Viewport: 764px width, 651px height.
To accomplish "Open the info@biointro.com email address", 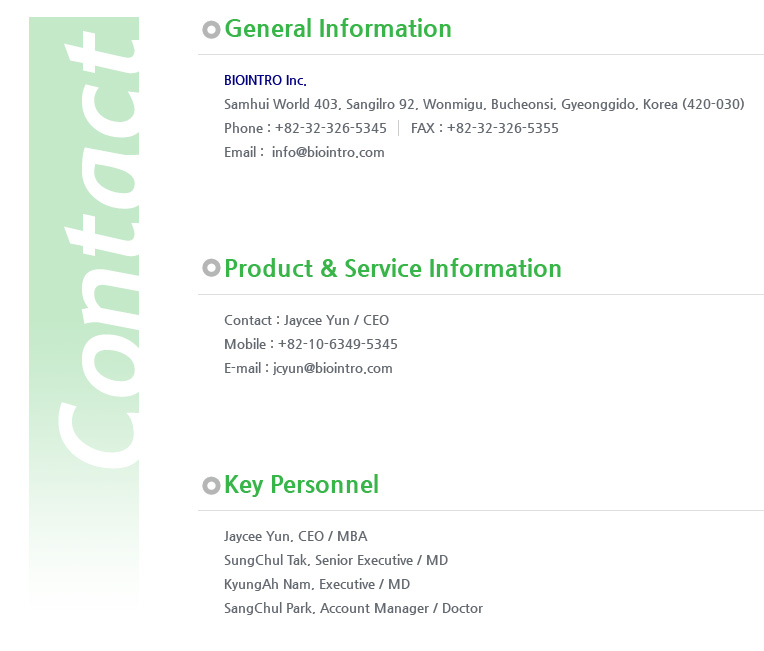I will pos(328,153).
